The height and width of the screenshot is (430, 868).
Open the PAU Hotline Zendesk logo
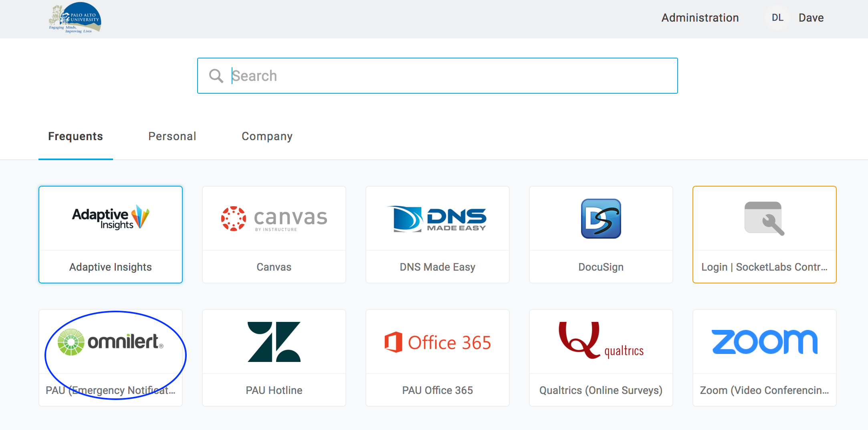point(274,342)
